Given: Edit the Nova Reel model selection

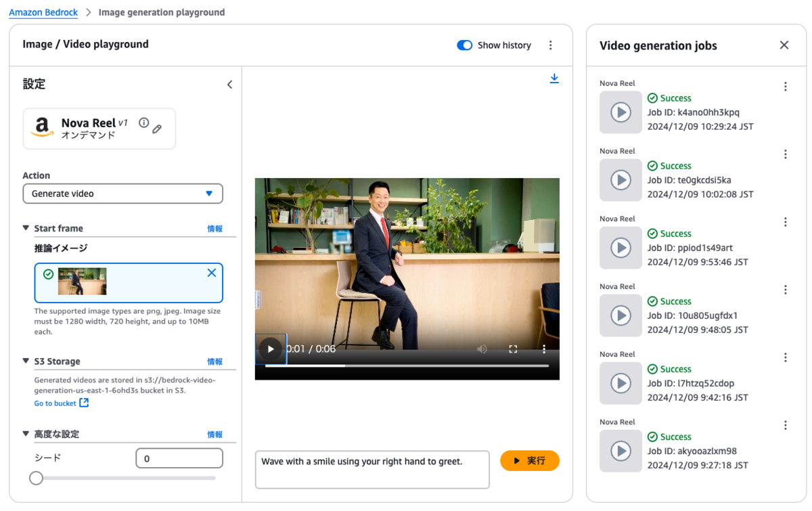Looking at the screenshot, I should coord(157,129).
